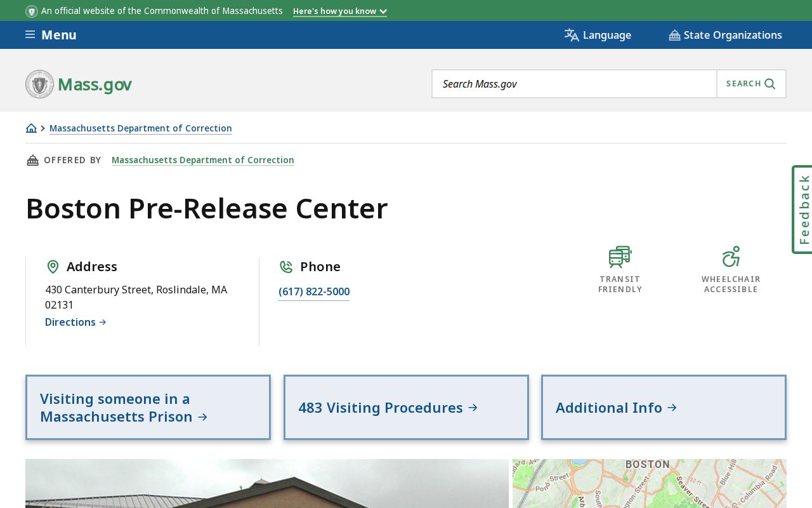Click the Address location pin icon
The image size is (812, 508).
coord(53,267)
